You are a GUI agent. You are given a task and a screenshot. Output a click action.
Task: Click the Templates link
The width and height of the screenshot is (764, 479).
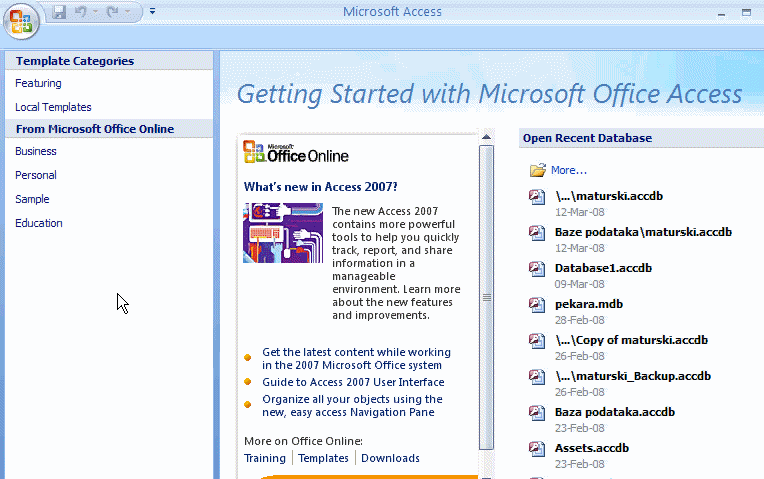click(x=323, y=459)
